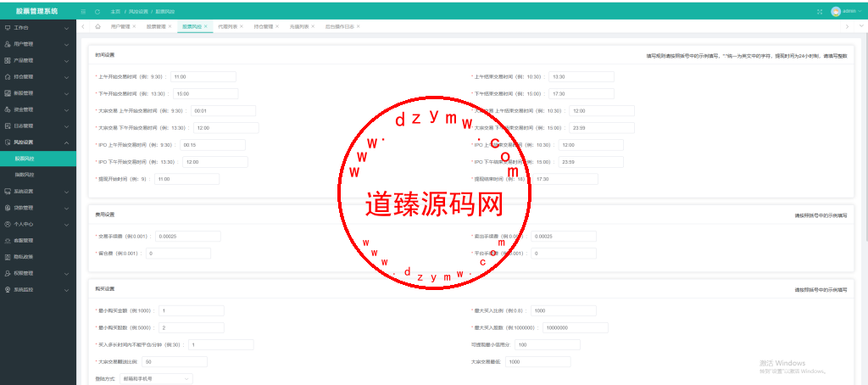This screenshot has width=868, height=385.
Task: Click 最大买入股数 field showing 10000000
Action: (x=576, y=328)
